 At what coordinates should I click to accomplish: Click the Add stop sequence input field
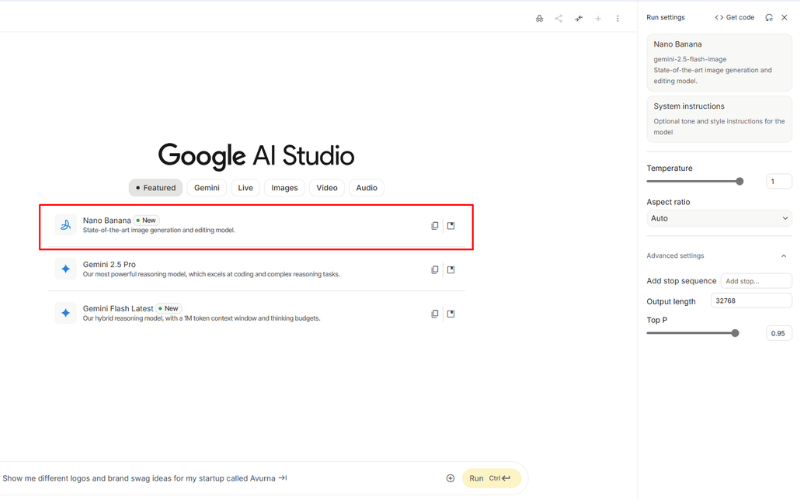click(756, 281)
